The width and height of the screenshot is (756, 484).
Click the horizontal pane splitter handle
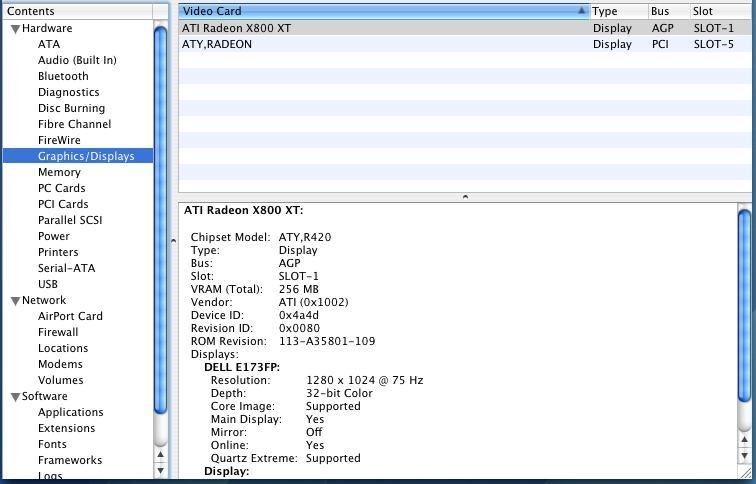tap(465, 197)
